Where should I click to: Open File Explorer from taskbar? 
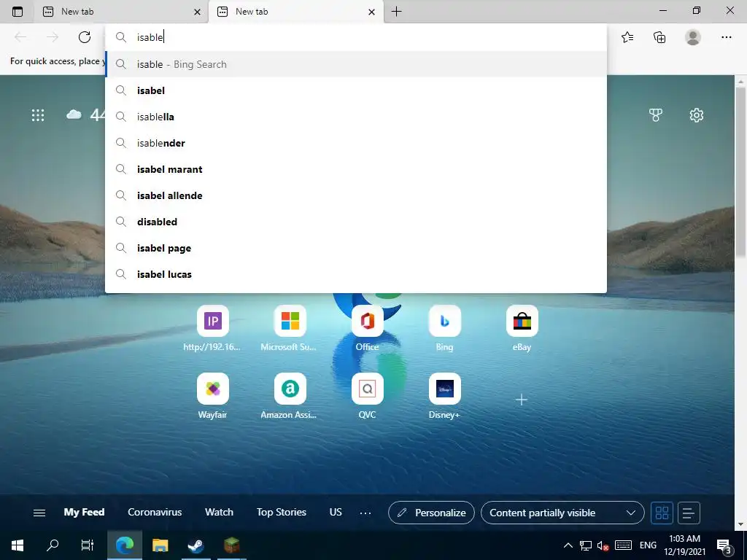coord(160,545)
